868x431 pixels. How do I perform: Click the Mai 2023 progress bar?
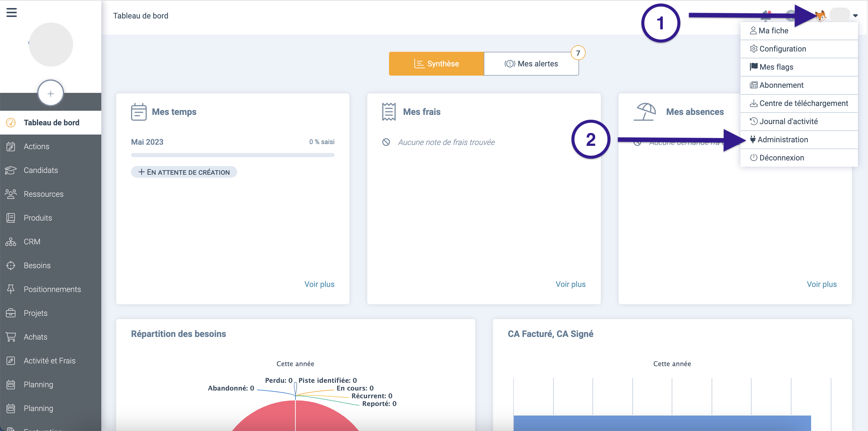tap(233, 155)
